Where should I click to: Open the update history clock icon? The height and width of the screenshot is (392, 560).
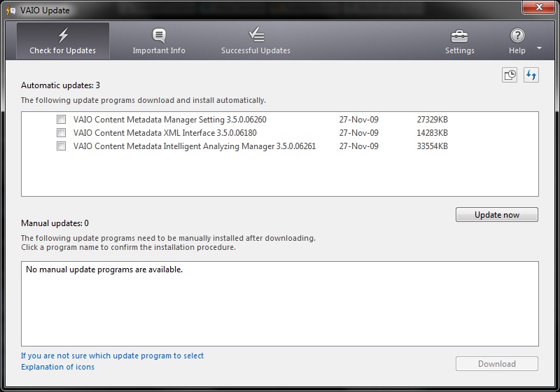(x=510, y=75)
